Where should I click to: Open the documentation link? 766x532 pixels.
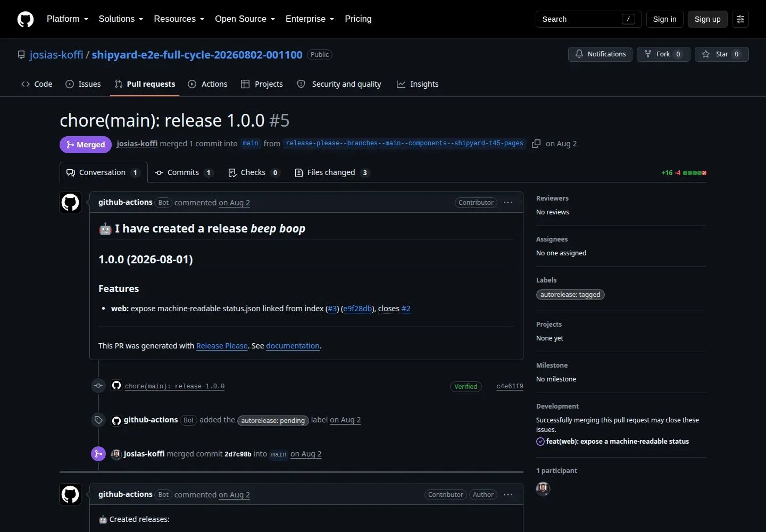point(293,346)
